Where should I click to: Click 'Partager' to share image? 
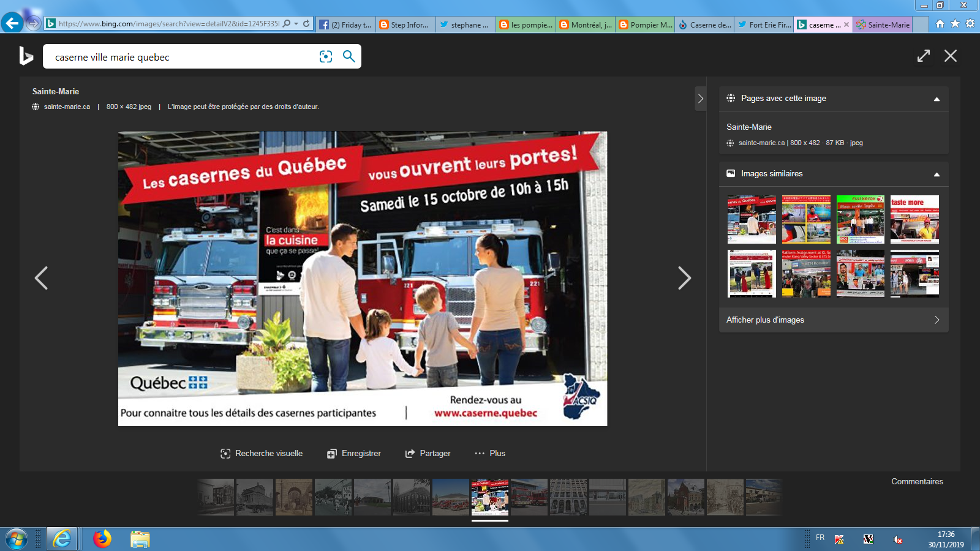point(428,453)
